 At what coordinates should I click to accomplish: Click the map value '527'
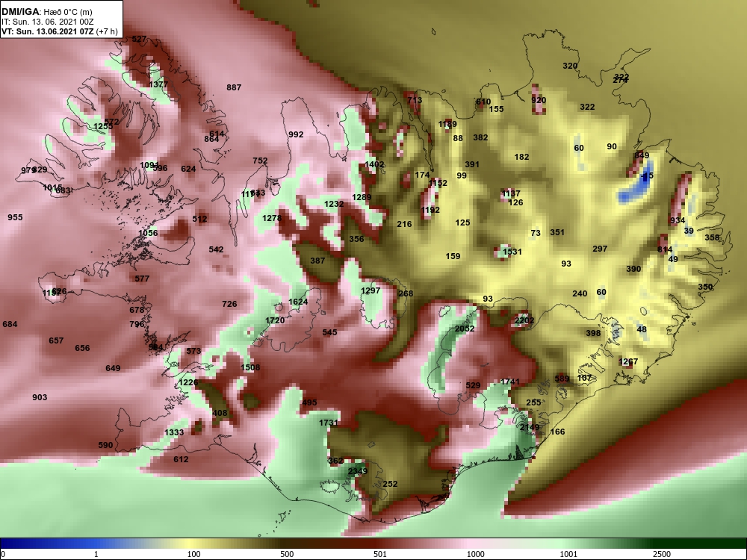139,39
